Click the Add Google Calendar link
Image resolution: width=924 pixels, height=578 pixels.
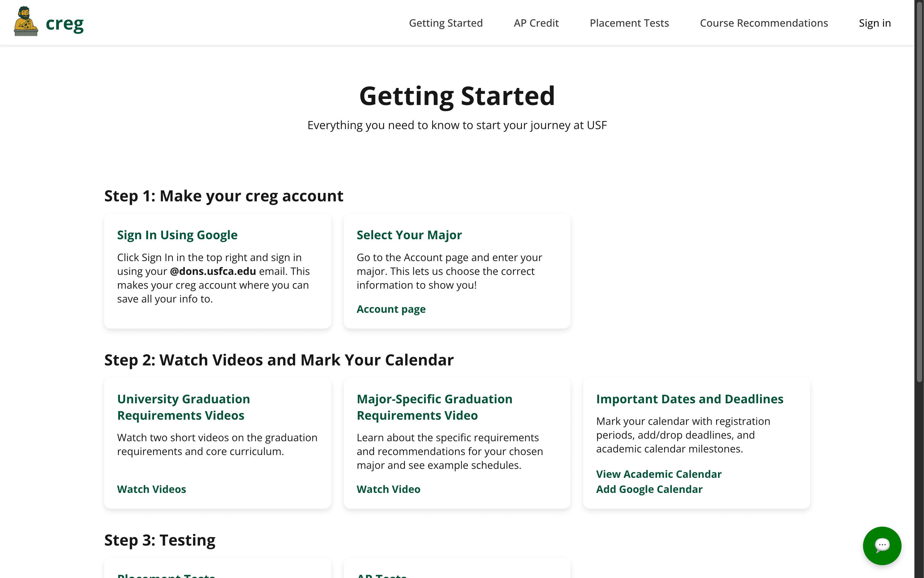click(649, 489)
